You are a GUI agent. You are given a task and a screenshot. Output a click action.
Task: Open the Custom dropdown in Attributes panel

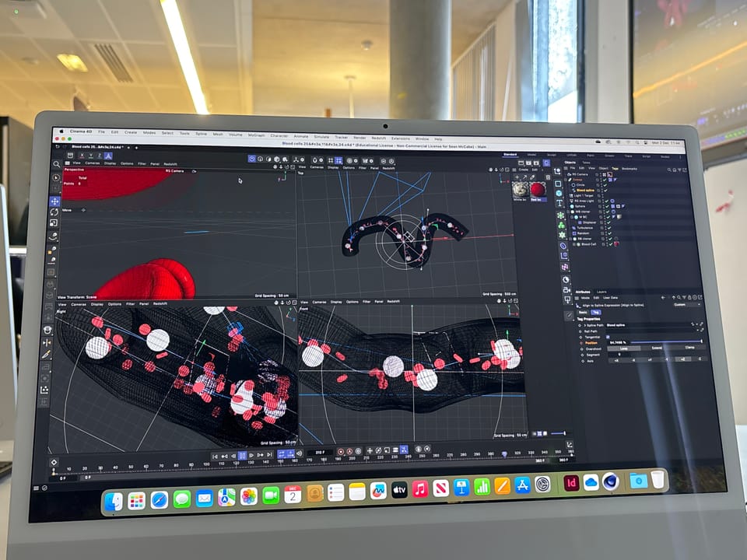point(686,304)
